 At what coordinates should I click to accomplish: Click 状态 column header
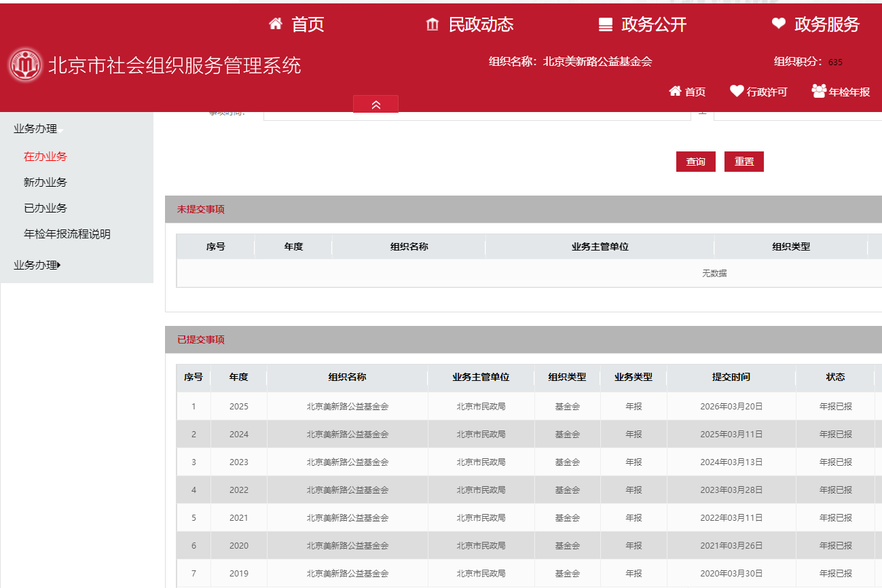(x=835, y=377)
